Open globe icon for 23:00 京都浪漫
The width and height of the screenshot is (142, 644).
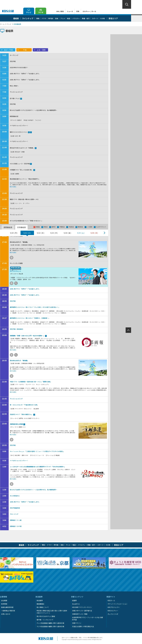(11, 440)
